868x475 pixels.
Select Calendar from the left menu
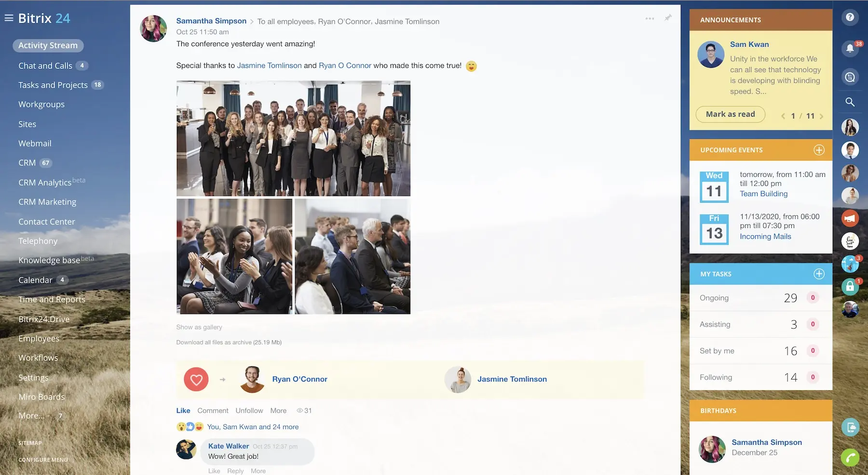click(35, 280)
